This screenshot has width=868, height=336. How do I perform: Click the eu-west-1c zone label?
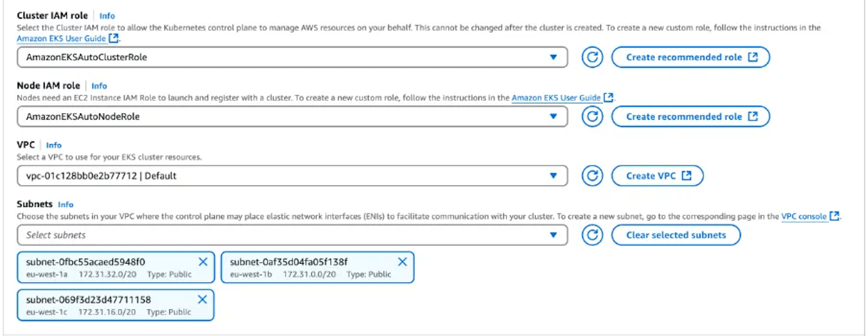tap(47, 312)
